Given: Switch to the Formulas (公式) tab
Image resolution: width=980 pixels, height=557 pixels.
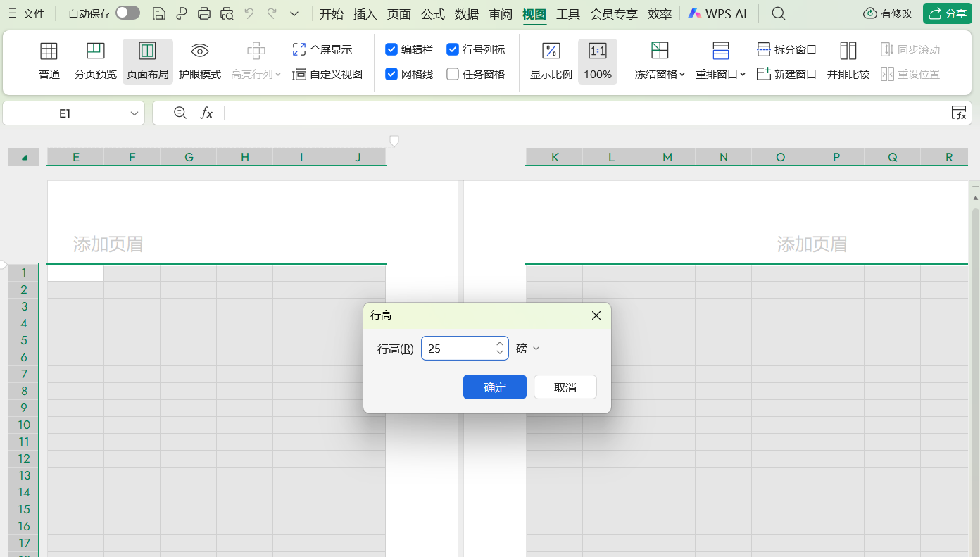Looking at the screenshot, I should (x=433, y=14).
